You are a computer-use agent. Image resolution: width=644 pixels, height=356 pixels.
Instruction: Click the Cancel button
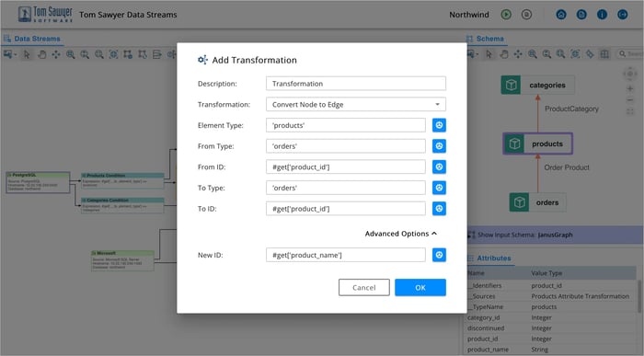coord(364,287)
